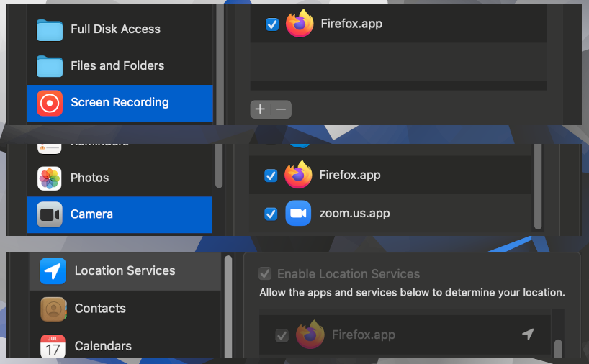Click the Camera sidebar icon
The width and height of the screenshot is (589, 364).
(50, 215)
